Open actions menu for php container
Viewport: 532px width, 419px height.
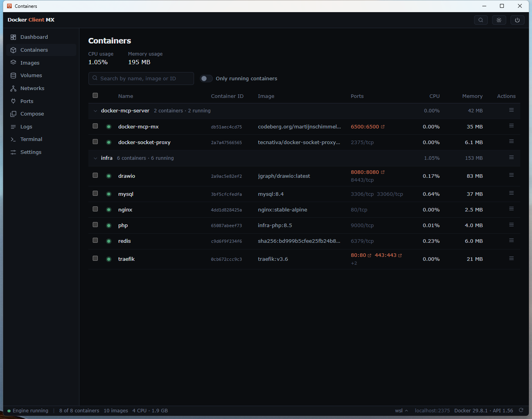(511, 225)
